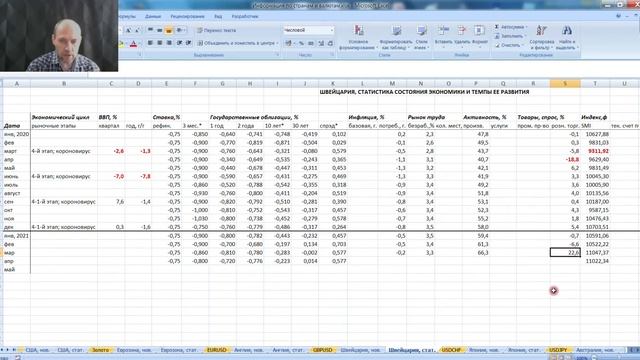Click the Decrease Decimal icon
The image size is (640, 360).
[x=331, y=43]
